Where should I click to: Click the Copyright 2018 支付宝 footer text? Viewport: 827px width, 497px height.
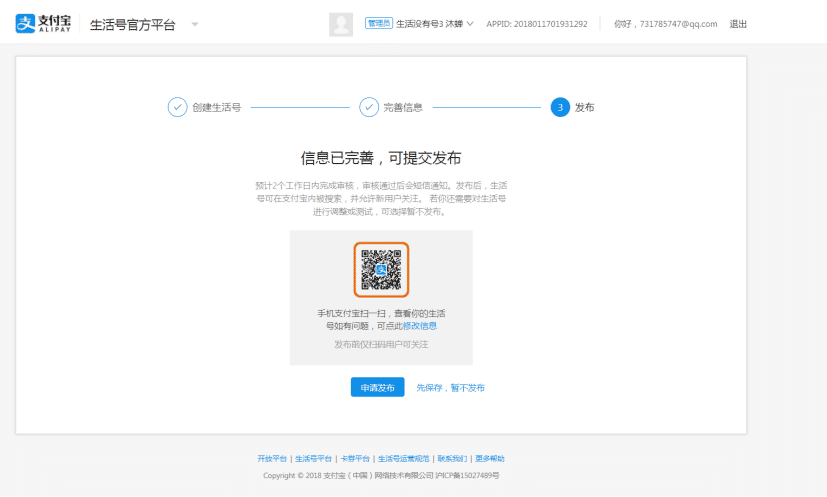[x=381, y=475]
